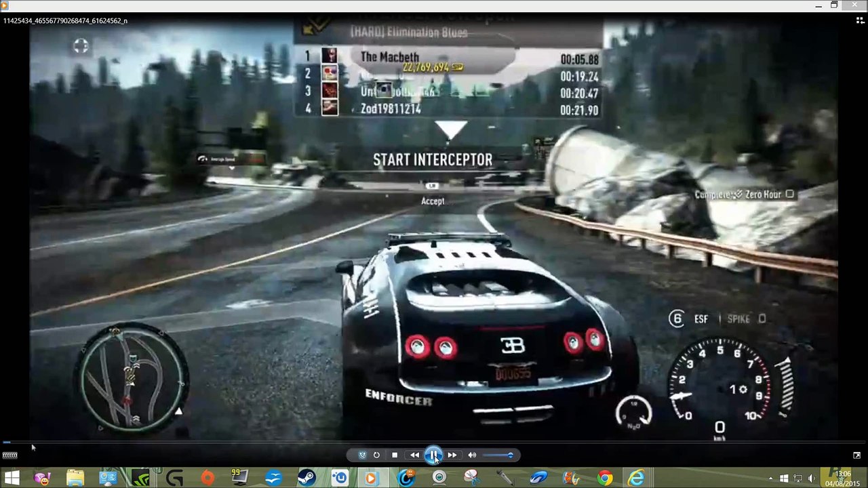The image size is (868, 488).
Task: Open the Windows Start menu
Action: 12,479
